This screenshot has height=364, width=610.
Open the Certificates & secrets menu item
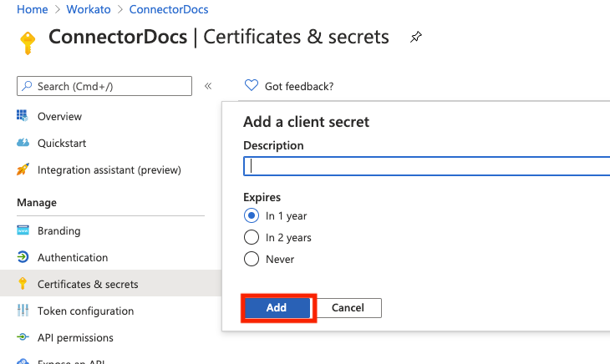tap(88, 285)
